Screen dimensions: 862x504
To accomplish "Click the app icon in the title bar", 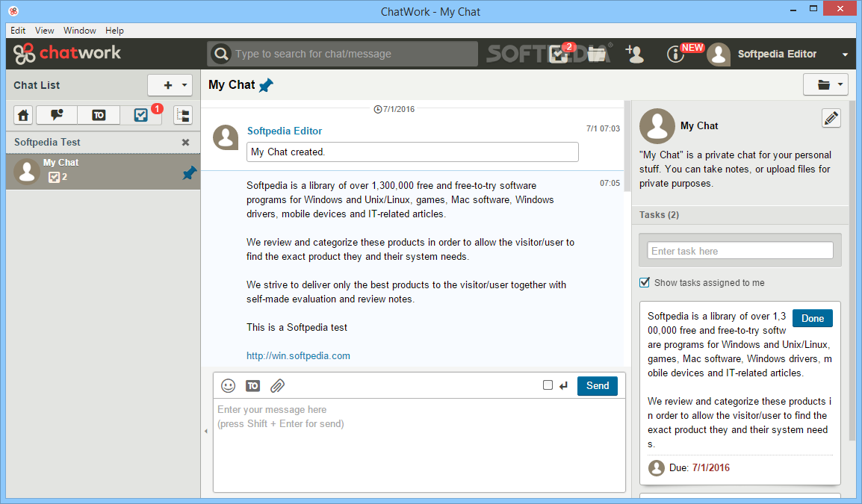I will coord(13,11).
